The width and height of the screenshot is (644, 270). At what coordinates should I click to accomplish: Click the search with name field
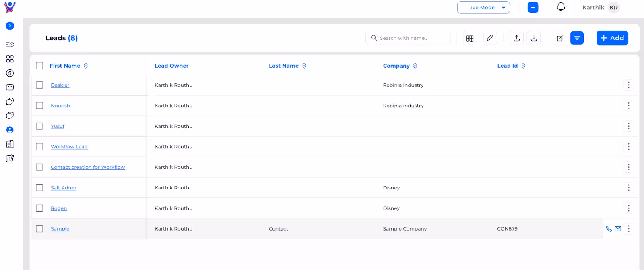coord(408,38)
